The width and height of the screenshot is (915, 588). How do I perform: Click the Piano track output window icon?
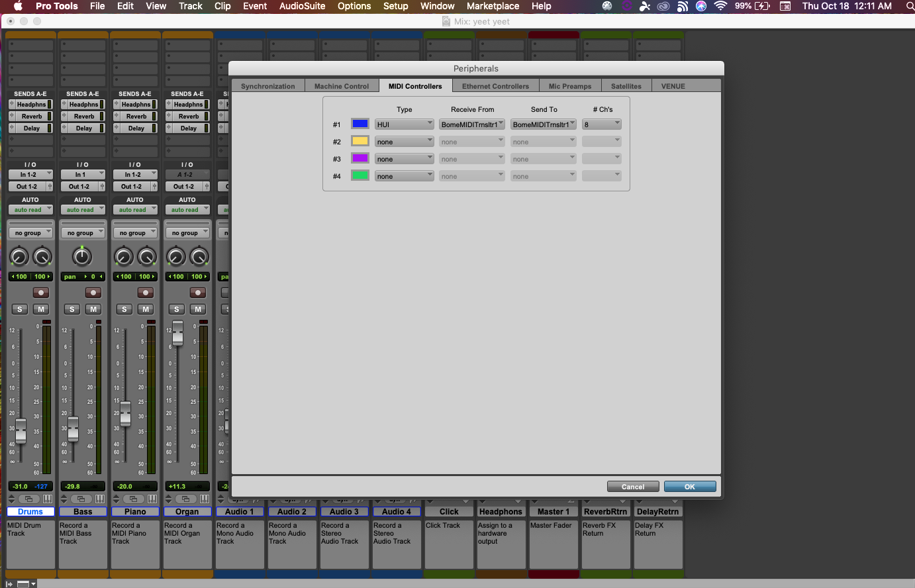(133, 499)
